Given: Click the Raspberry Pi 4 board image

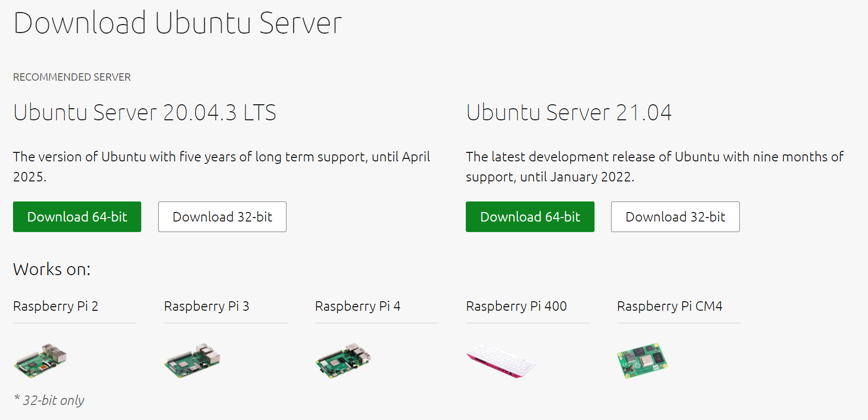Looking at the screenshot, I should [343, 360].
